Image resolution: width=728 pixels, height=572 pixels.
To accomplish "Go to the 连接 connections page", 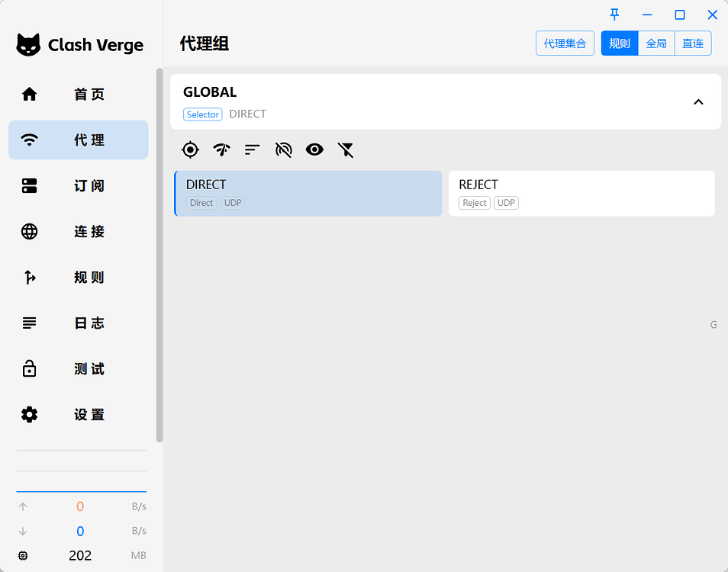I will tap(79, 232).
